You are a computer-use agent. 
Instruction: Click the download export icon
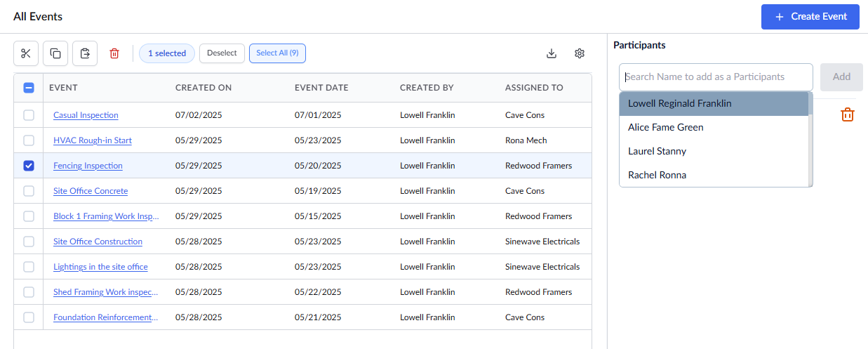pyautogui.click(x=552, y=53)
